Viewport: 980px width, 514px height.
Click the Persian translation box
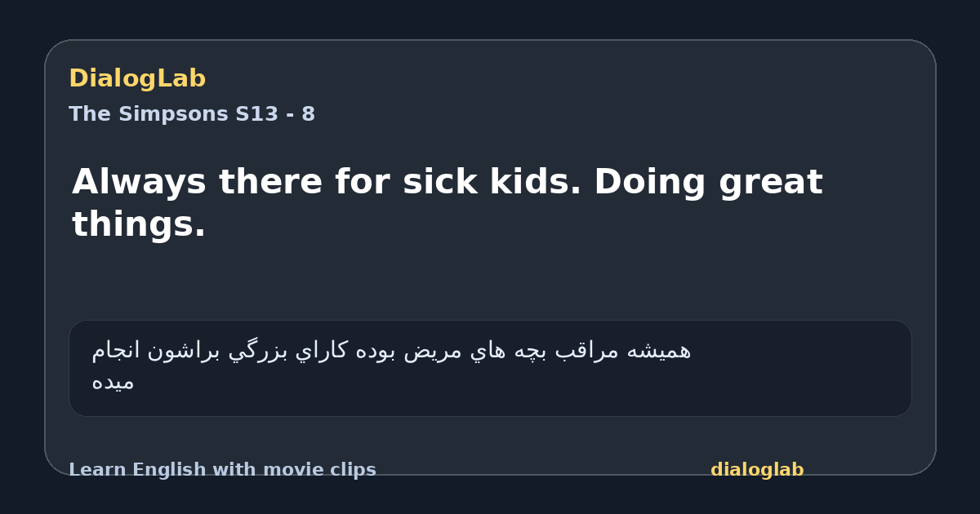click(490, 368)
